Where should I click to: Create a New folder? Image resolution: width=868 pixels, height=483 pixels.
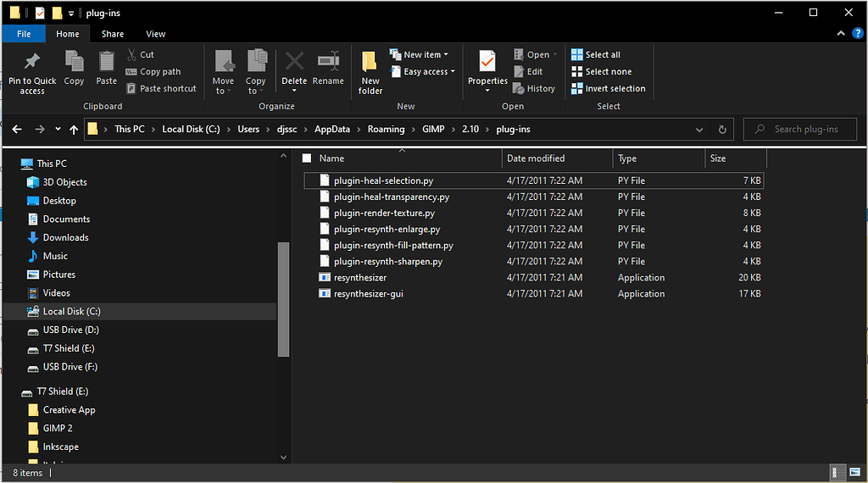[370, 72]
